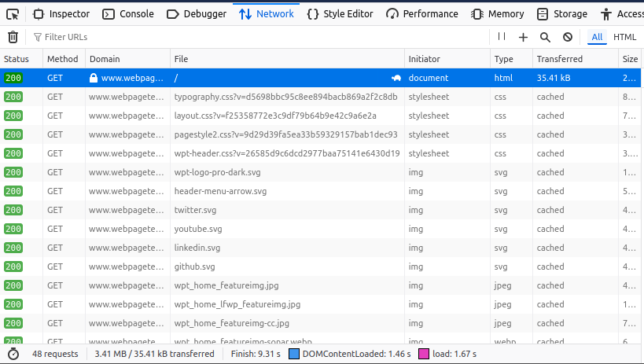The height and width of the screenshot is (364, 644).
Task: Click the turtle slow-request icon
Action: tap(396, 78)
